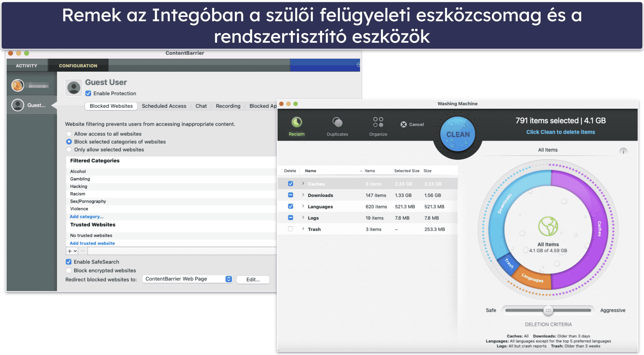Click the Safe–Aggressive slider handle
Screen dimensions: 644x355
(548, 310)
